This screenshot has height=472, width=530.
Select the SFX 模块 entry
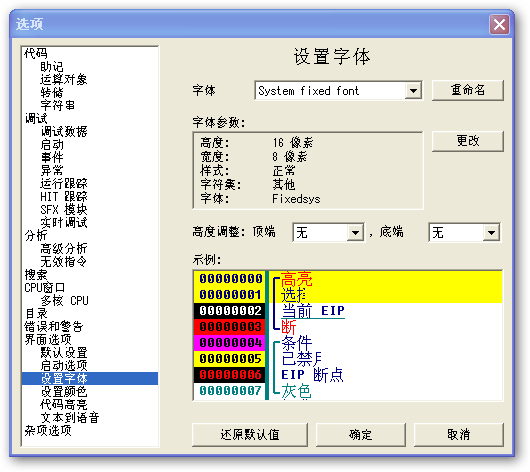tap(64, 209)
